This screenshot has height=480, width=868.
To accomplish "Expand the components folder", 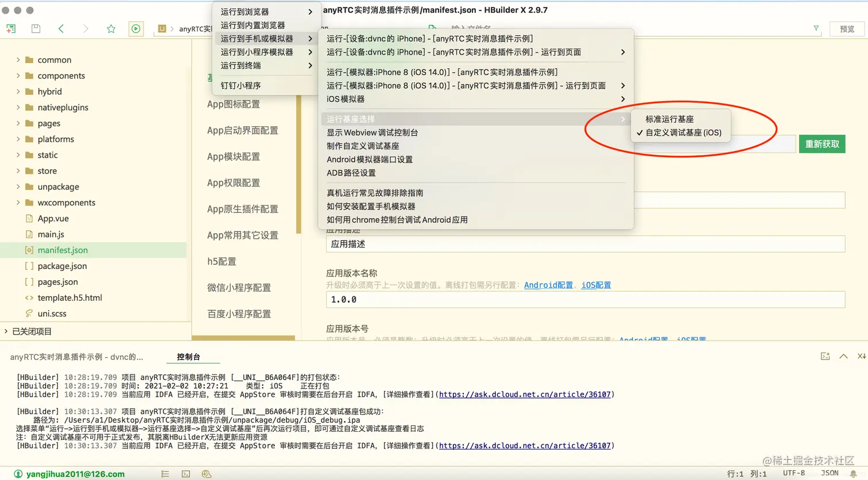I will [x=18, y=76].
